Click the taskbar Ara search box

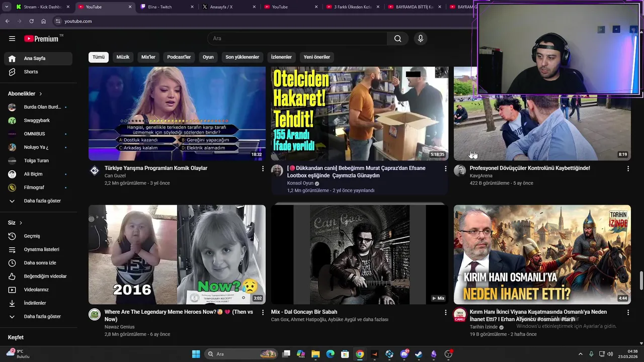(x=242, y=354)
